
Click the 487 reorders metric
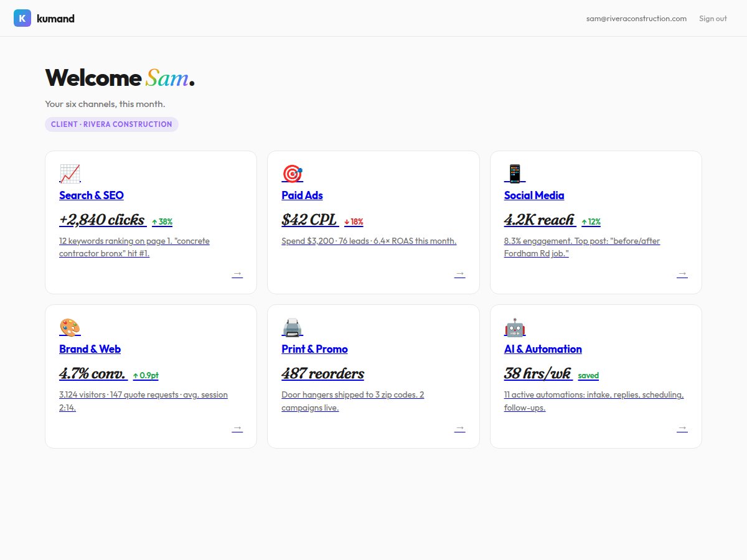coord(322,373)
